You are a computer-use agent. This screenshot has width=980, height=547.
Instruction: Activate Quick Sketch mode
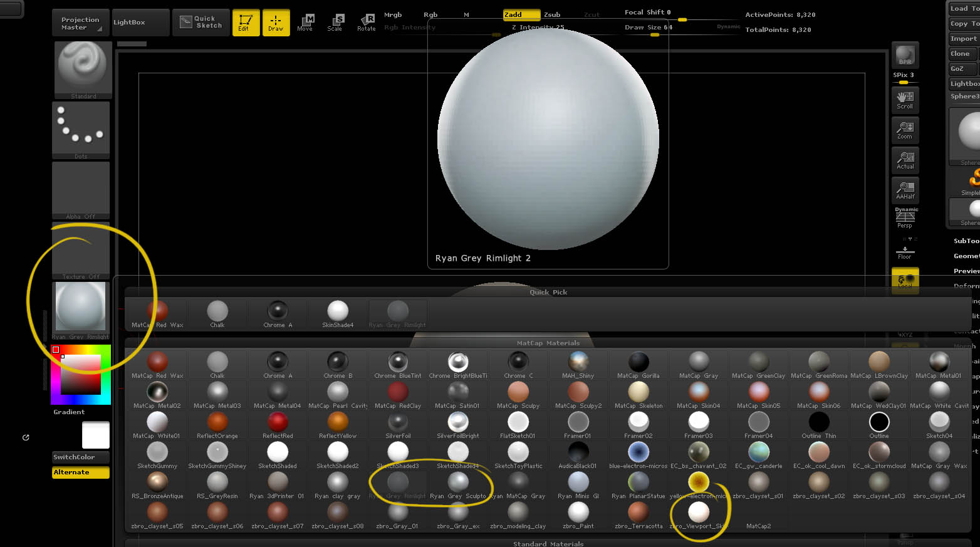click(201, 23)
